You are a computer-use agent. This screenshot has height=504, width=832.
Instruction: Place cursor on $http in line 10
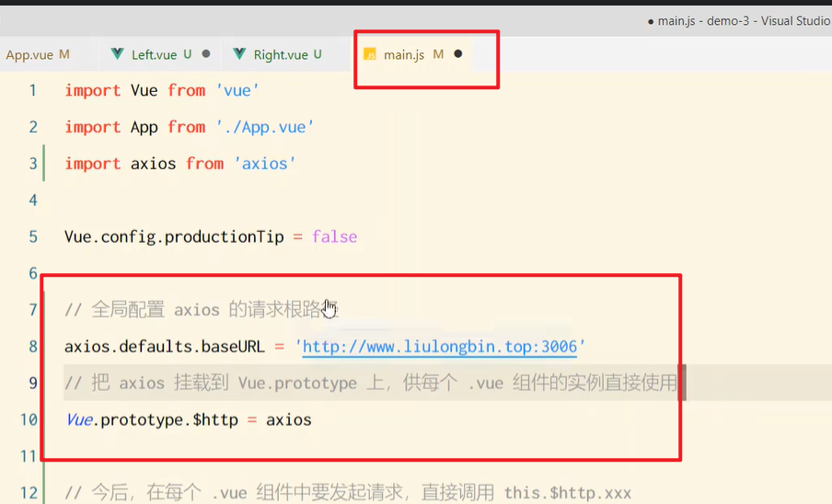pyautogui.click(x=215, y=419)
